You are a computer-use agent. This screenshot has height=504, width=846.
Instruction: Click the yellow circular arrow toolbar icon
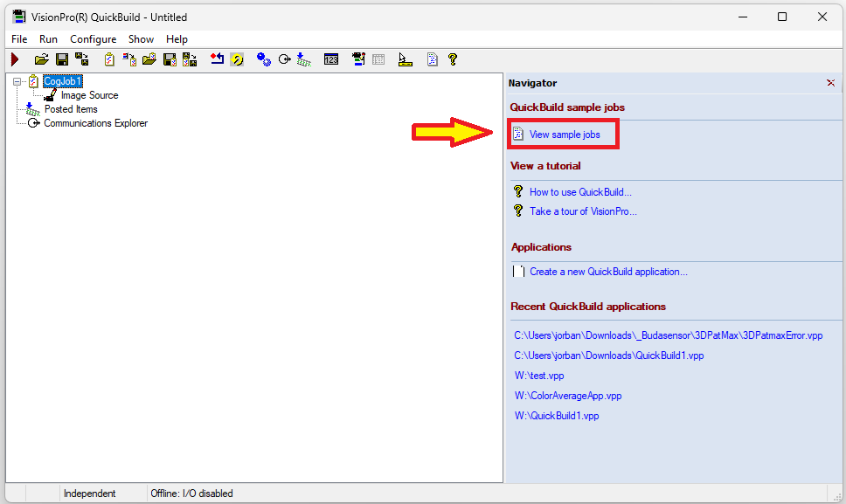tap(237, 59)
